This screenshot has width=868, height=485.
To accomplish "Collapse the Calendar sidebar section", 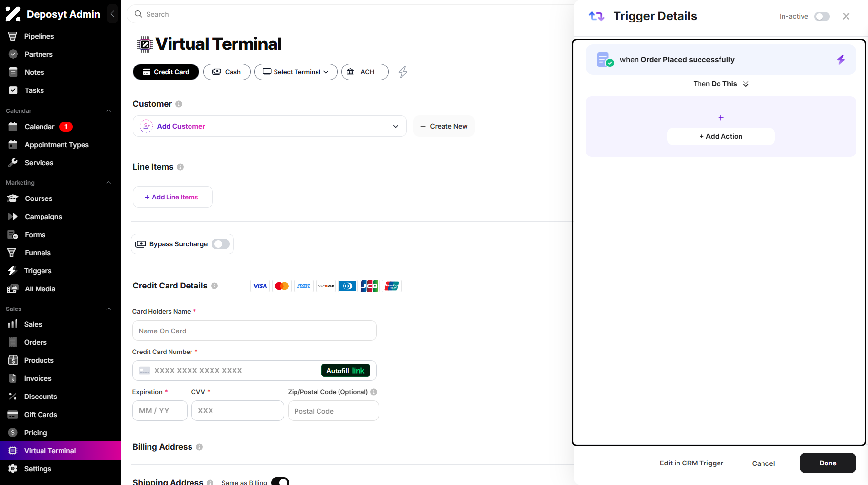I will 109,111.
